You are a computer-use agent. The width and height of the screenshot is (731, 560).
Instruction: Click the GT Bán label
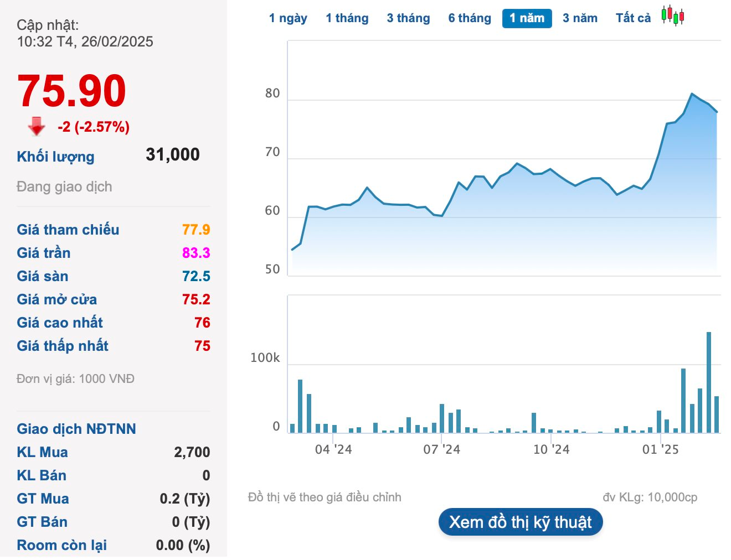tap(42, 522)
